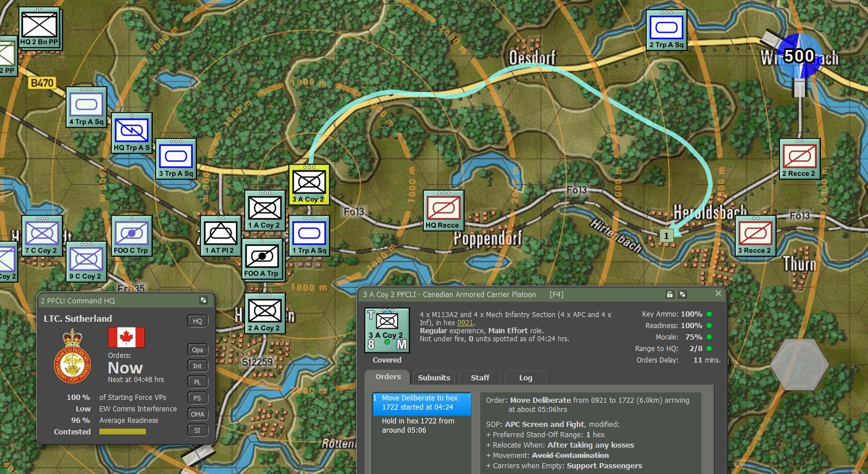This screenshot has width=868, height=474.
Task: Select the 1 AT Pl 2 unit counter
Action: 221,236
